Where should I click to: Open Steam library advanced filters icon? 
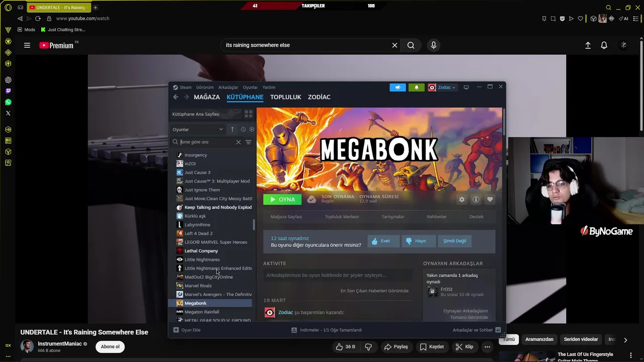coord(249,142)
